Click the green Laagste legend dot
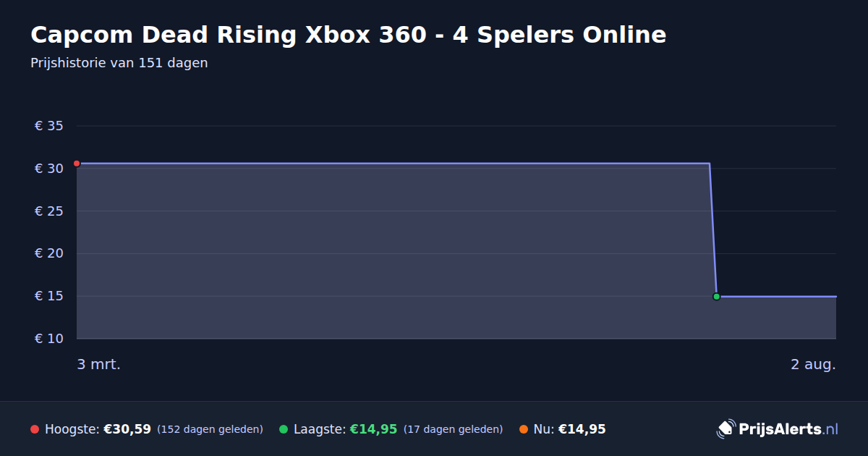This screenshot has width=868, height=456. 284,429
